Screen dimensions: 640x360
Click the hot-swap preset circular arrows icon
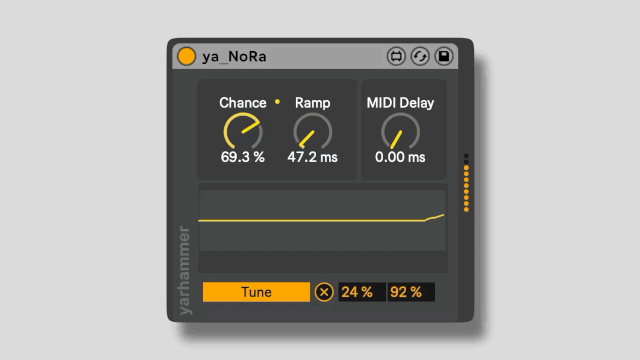[420, 56]
